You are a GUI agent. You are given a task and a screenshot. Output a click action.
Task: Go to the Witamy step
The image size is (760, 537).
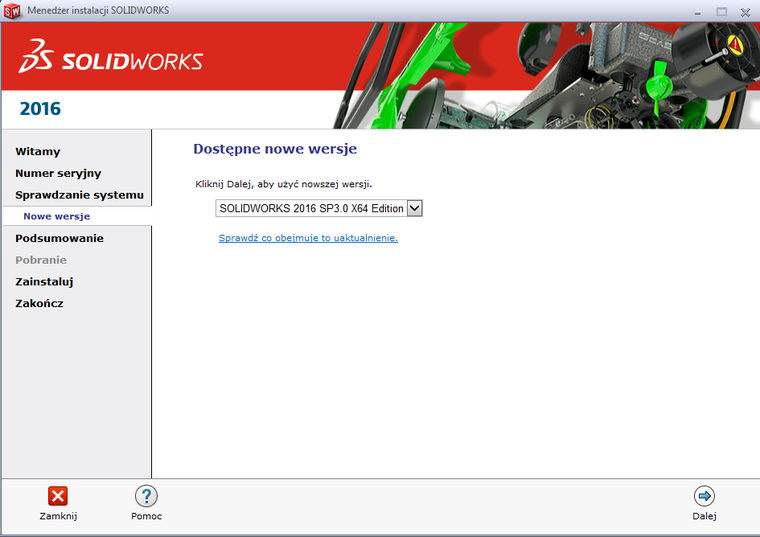38,152
